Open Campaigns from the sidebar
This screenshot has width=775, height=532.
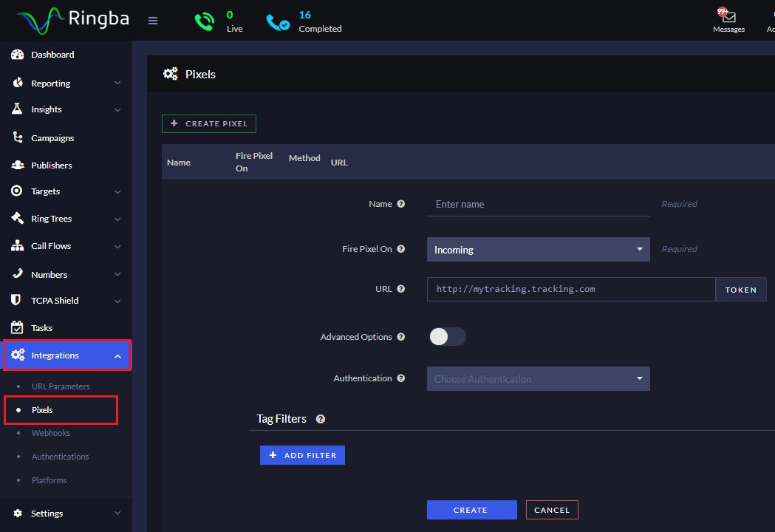point(52,138)
